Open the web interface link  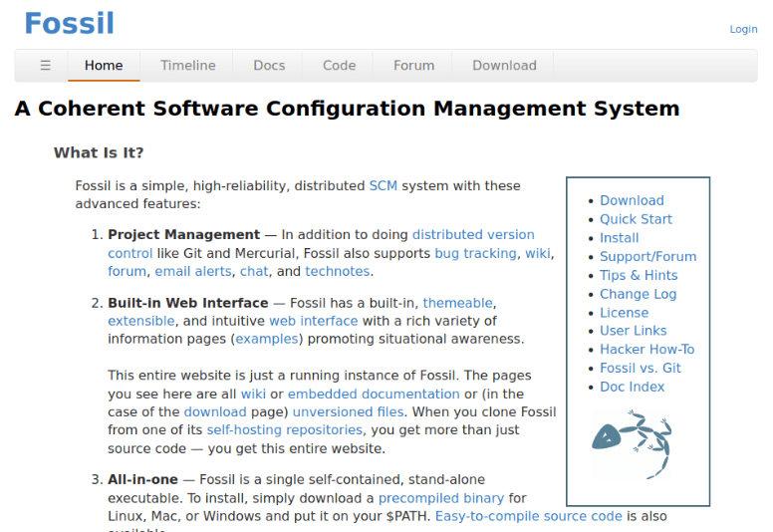click(x=314, y=321)
